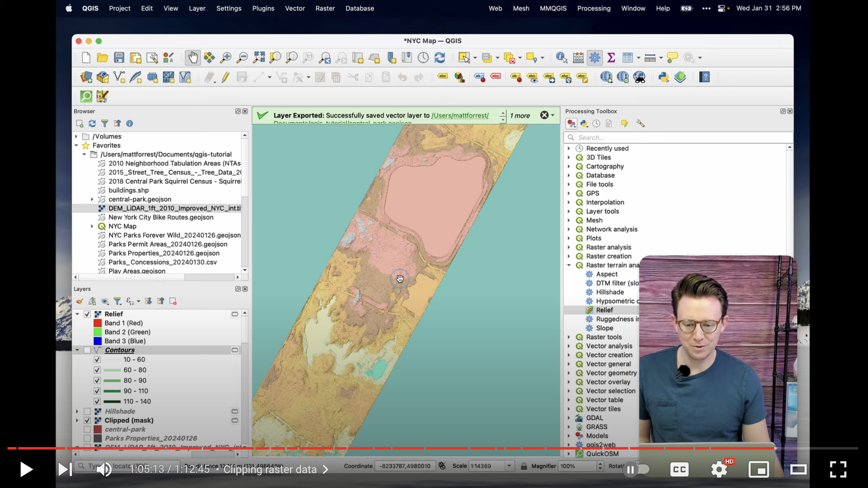Click Remove Layer icon in Layers panel
868x488 pixels.
(173, 301)
